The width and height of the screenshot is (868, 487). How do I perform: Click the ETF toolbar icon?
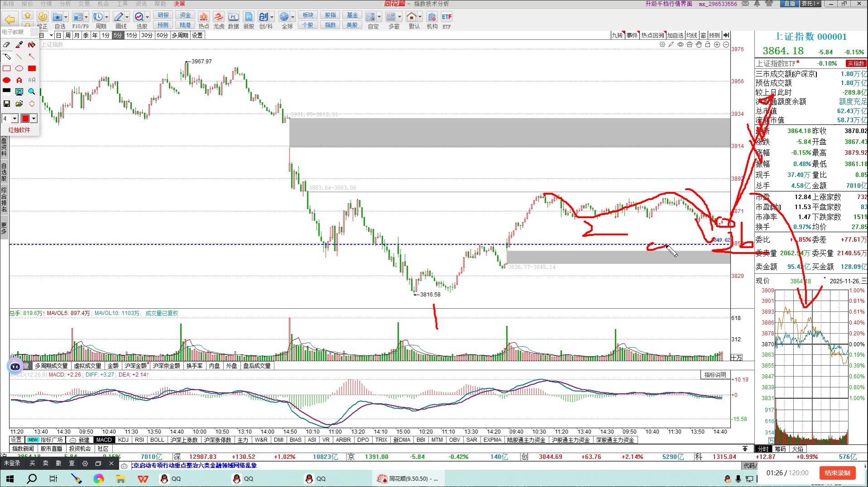pyautogui.click(x=447, y=17)
